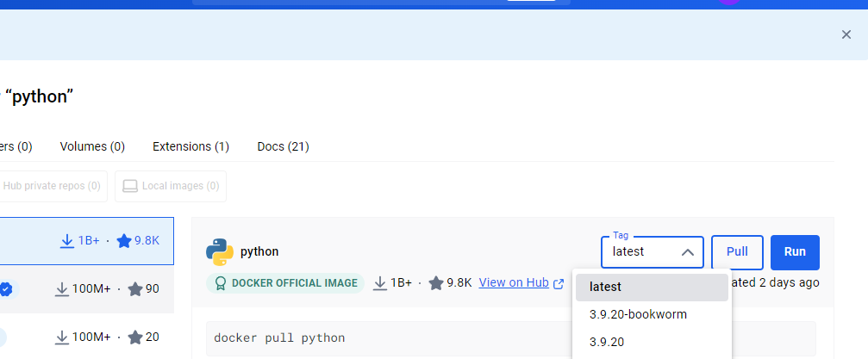Image resolution: width=868 pixels, height=359 pixels.
Task: Click the docker pull python command box
Action: point(511,338)
